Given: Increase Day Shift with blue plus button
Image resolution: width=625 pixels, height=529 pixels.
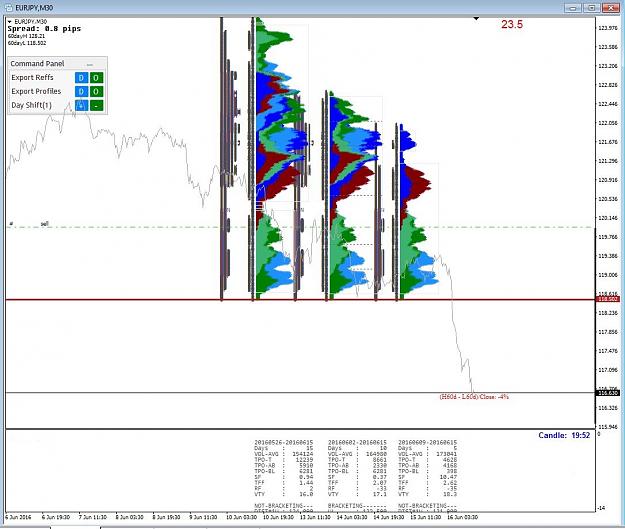Looking at the screenshot, I should [81, 106].
